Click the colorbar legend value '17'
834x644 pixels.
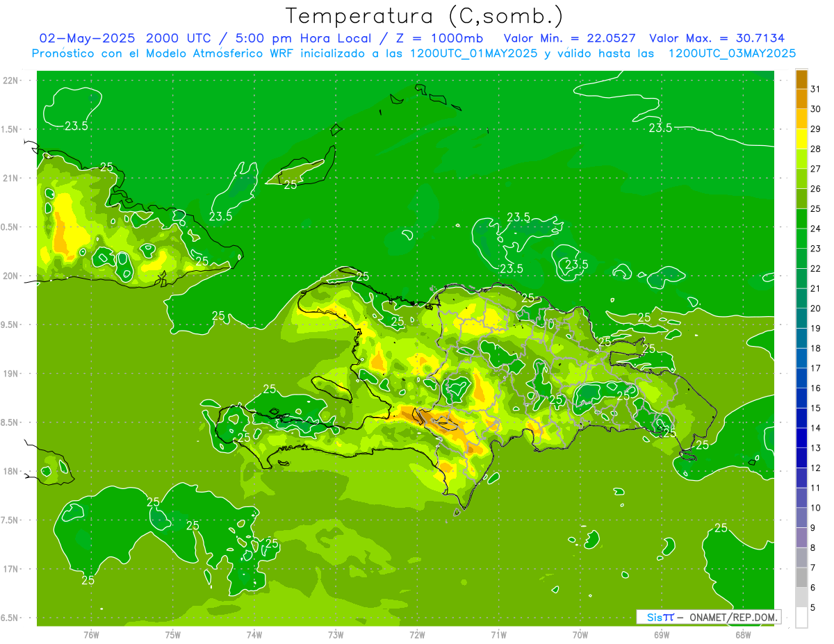coord(815,368)
